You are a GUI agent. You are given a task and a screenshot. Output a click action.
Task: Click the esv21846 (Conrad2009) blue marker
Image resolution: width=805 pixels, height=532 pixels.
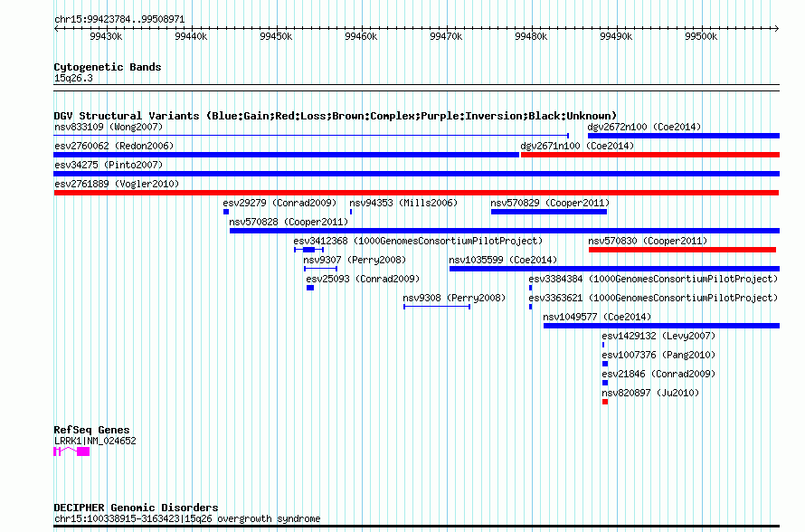tap(605, 383)
